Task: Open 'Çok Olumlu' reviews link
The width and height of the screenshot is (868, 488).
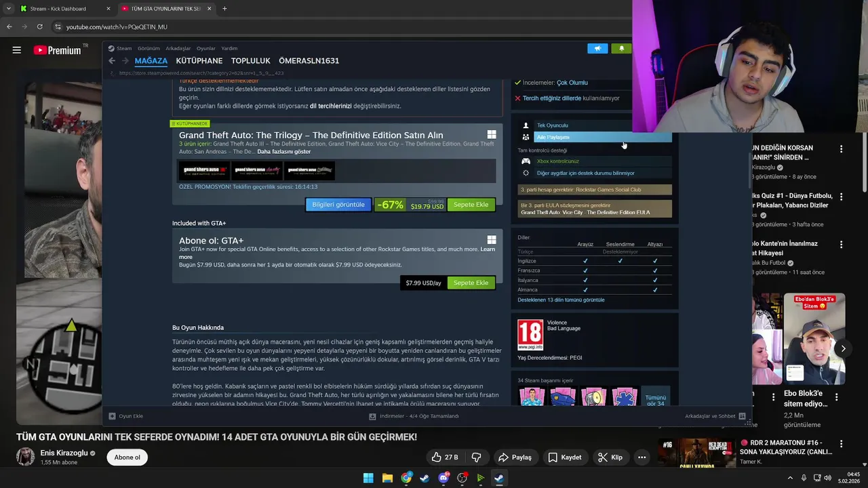Action: pyautogui.click(x=572, y=83)
